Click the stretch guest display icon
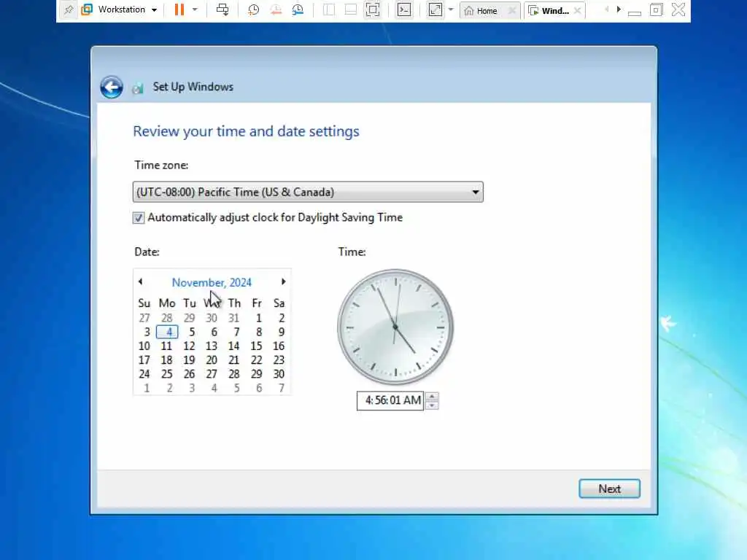Screen dimensions: 747x560 436,9
